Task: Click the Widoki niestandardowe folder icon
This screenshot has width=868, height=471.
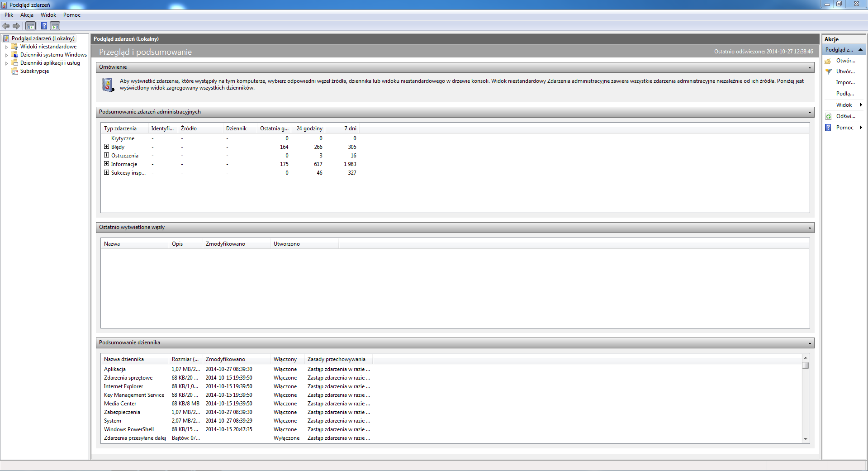Action: (14, 47)
